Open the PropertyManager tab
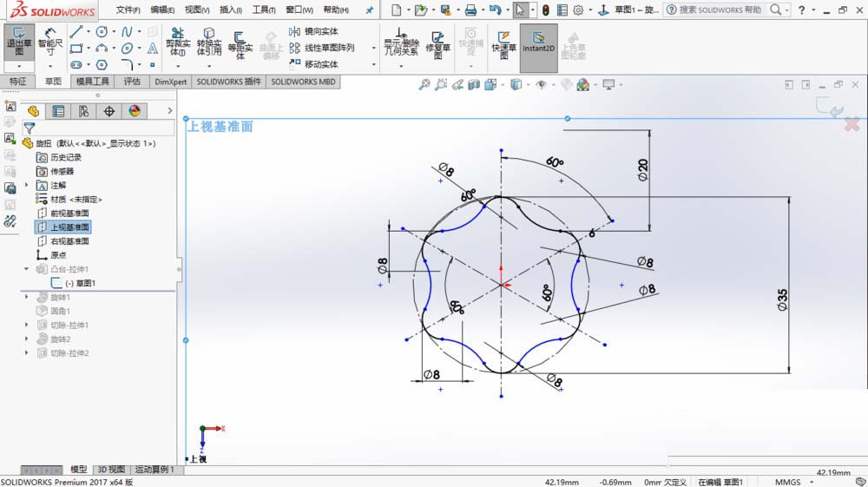Image resolution: width=868 pixels, height=487 pixels. 58,111
